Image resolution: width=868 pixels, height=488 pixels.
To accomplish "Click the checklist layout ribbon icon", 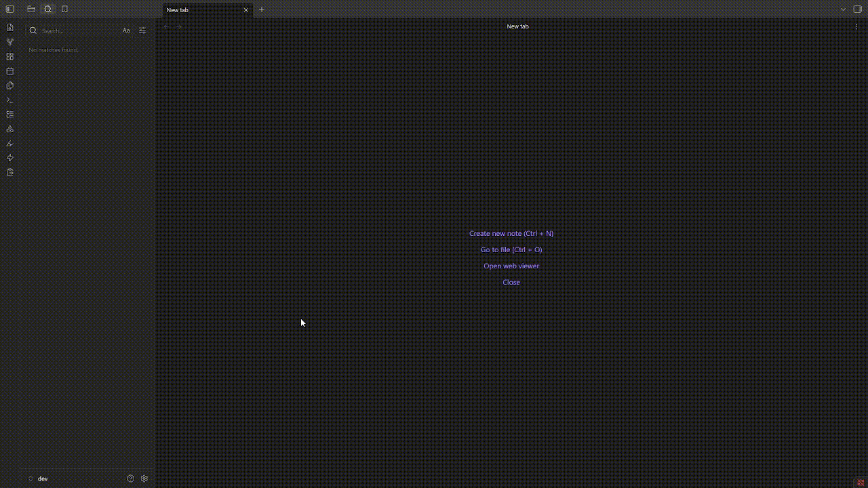I will coord(9,115).
